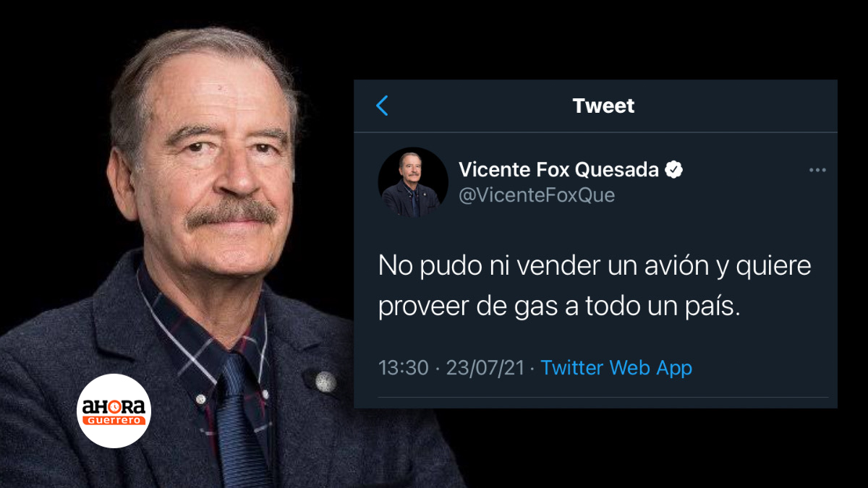
Task: Click the Tweet header title
Action: point(603,106)
